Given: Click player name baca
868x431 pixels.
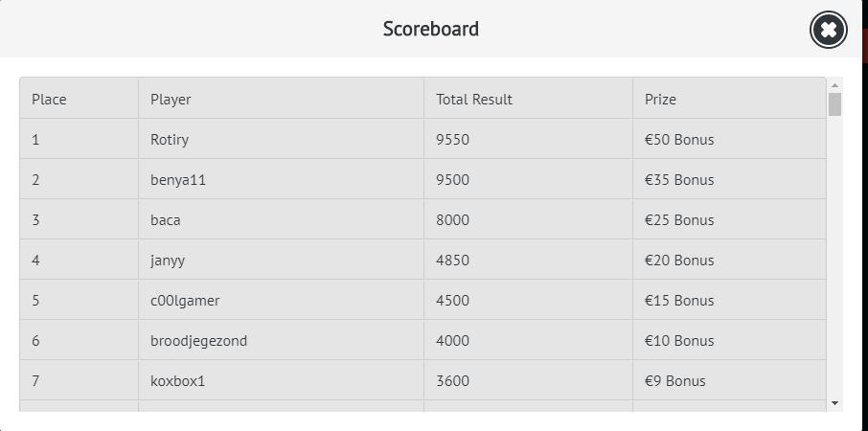Looking at the screenshot, I should click(x=166, y=220).
